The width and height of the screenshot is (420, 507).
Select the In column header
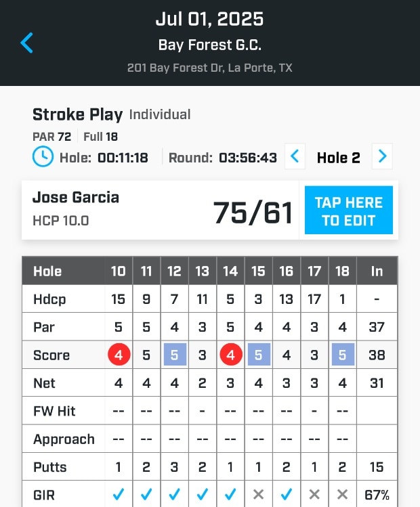coord(377,271)
